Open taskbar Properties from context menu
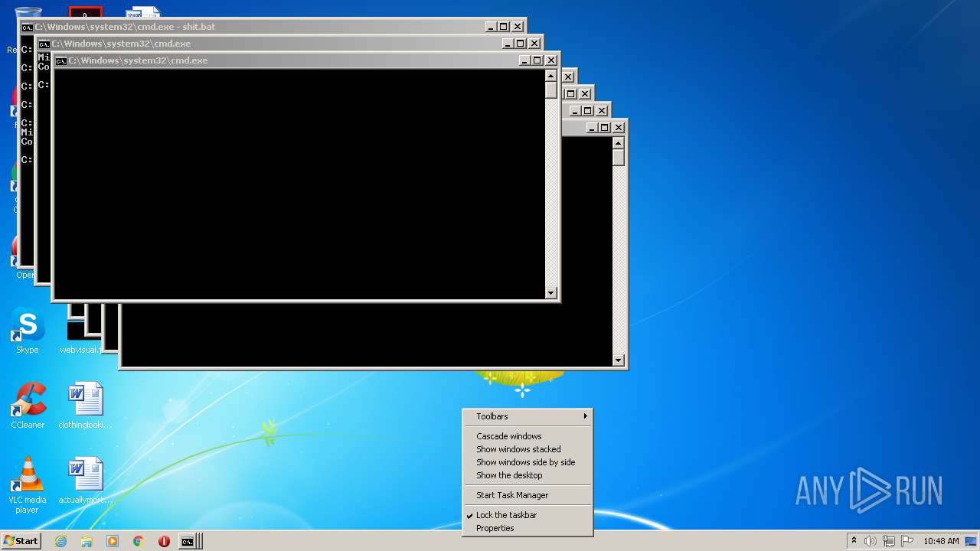 point(528,528)
